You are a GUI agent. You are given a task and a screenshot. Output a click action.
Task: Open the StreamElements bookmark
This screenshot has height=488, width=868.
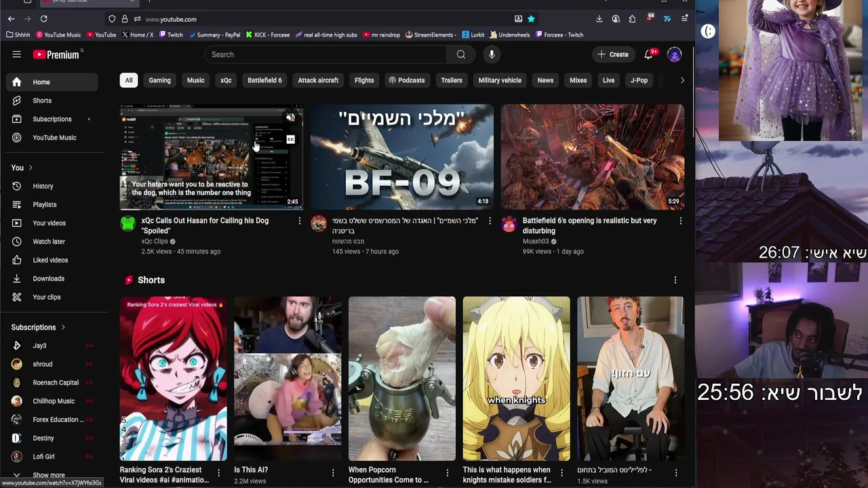(430, 35)
